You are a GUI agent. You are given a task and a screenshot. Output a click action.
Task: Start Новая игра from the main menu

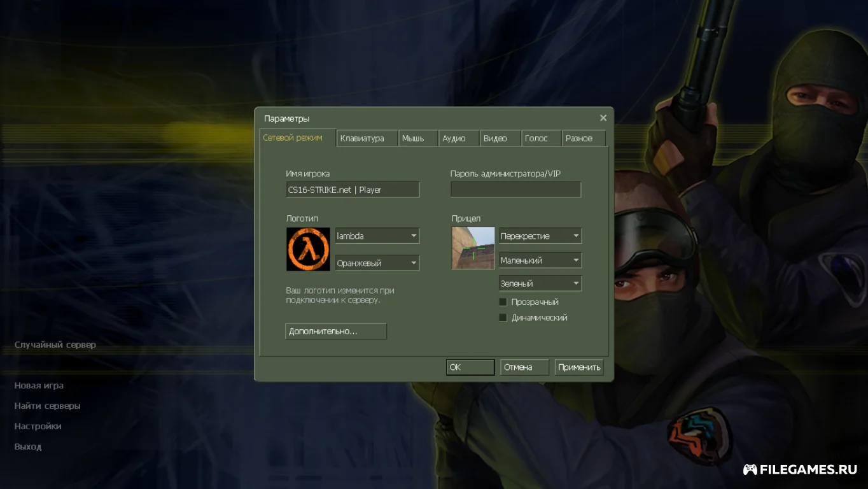pos(39,385)
